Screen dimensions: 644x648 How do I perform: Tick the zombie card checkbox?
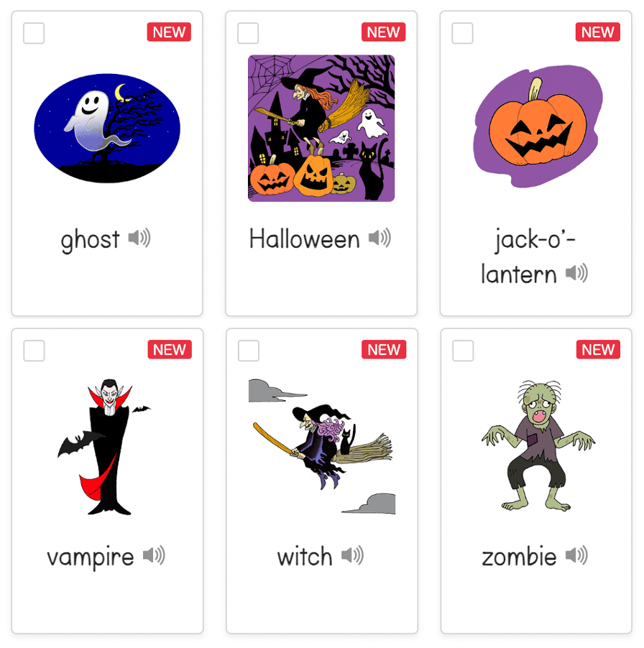pos(463,351)
